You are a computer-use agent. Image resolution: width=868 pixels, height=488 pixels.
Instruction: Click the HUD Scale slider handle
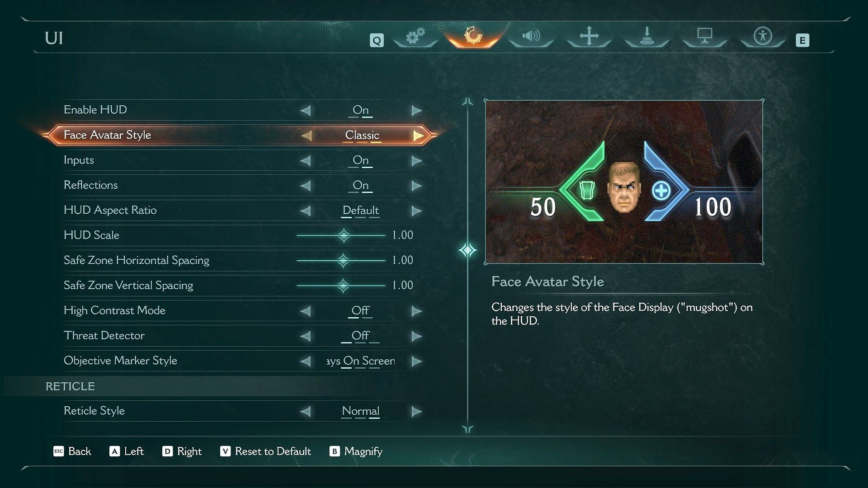pyautogui.click(x=344, y=235)
